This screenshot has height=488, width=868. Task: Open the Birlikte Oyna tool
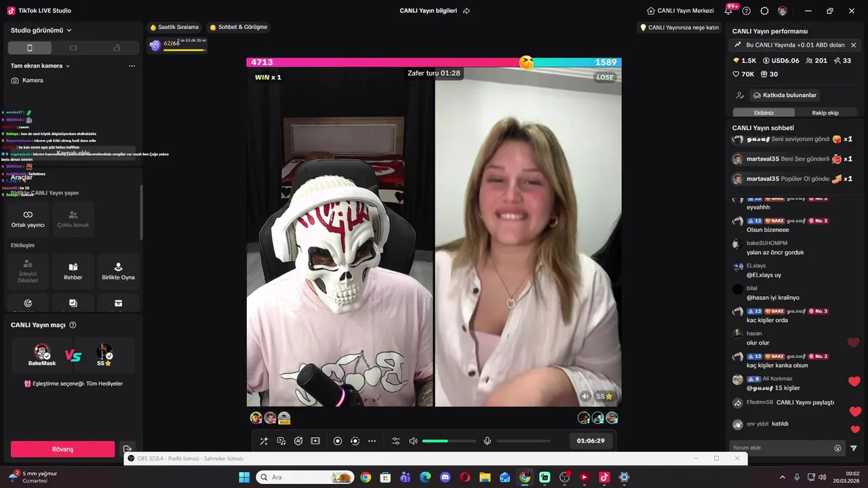(x=118, y=271)
